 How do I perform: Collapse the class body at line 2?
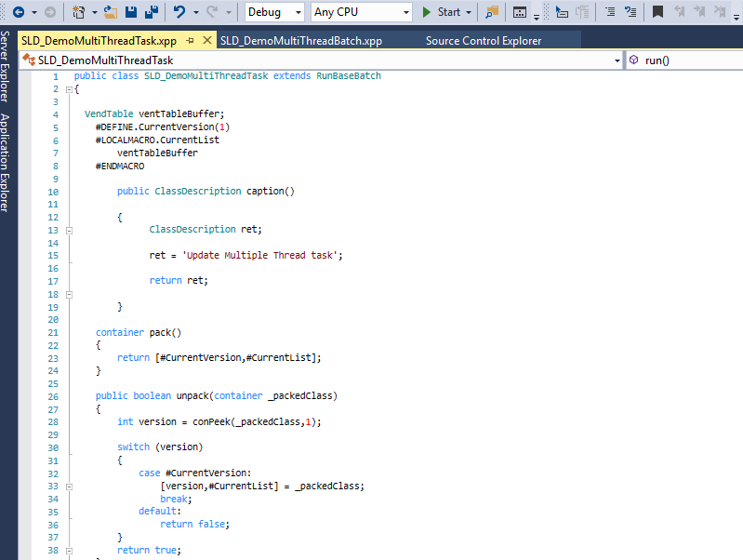point(69,89)
